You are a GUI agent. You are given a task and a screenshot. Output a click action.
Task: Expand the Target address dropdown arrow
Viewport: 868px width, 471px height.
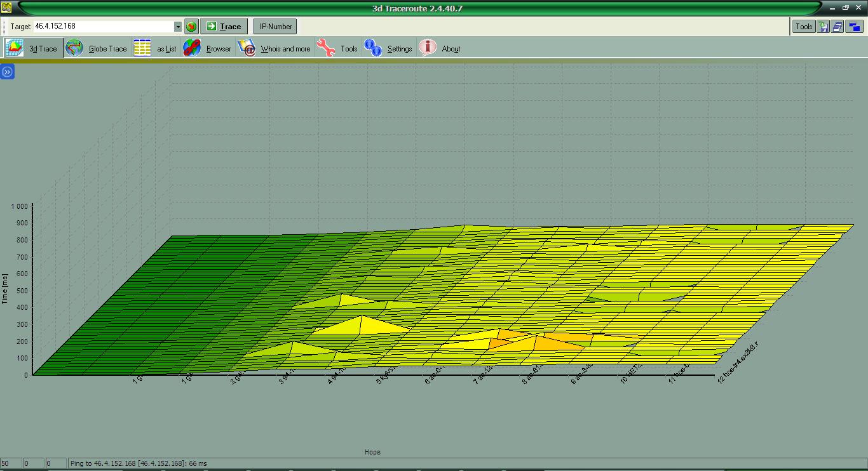tap(178, 27)
